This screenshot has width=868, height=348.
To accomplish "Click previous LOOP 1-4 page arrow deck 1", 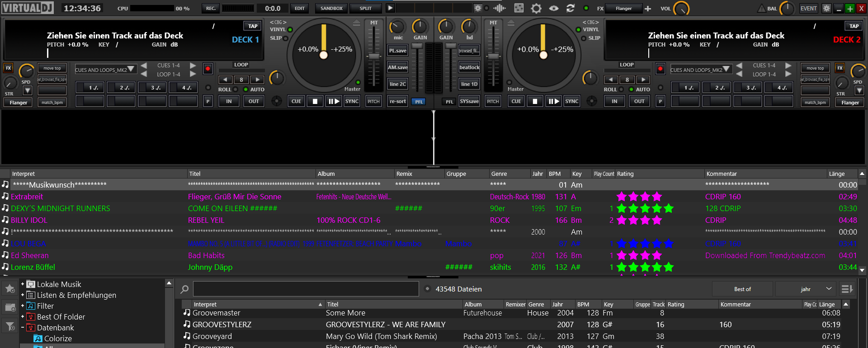I will point(144,74).
